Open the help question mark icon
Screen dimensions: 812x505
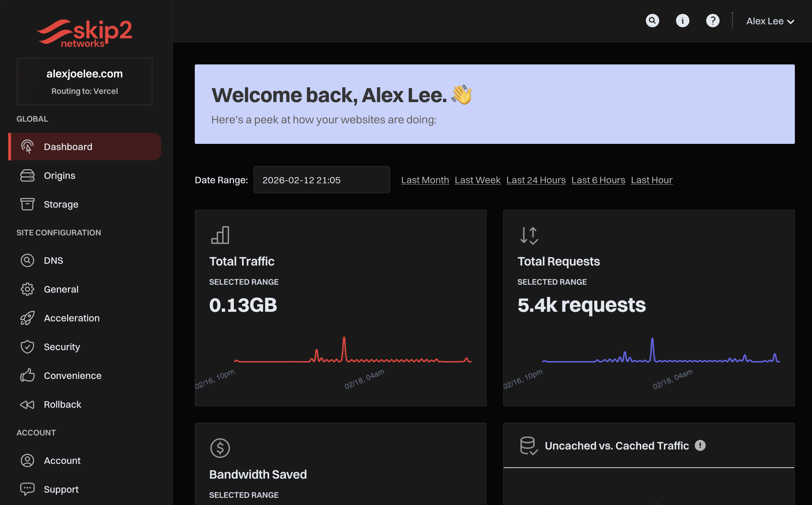coord(713,21)
